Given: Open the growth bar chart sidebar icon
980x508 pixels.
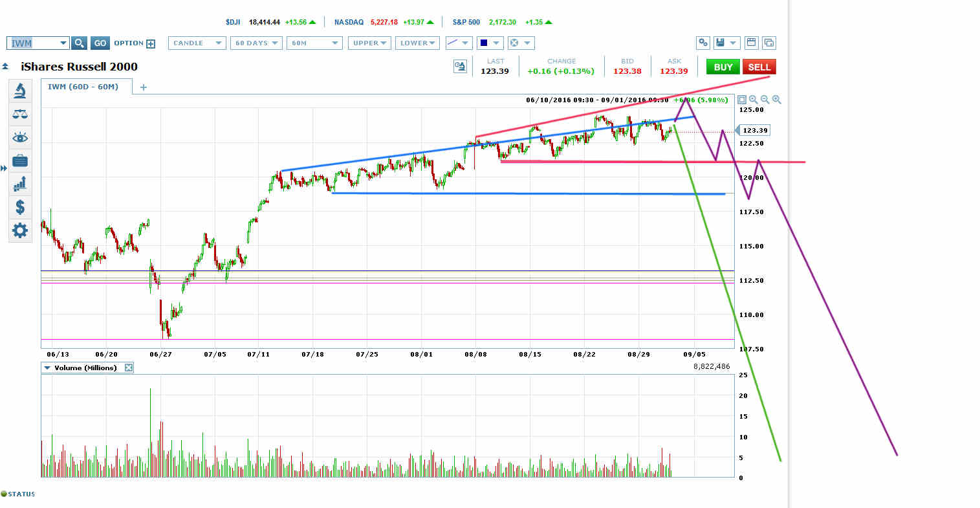Looking at the screenshot, I should [20, 184].
